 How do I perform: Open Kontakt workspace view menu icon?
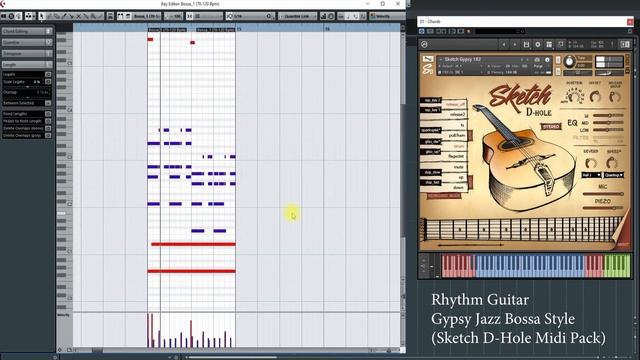tap(549, 44)
